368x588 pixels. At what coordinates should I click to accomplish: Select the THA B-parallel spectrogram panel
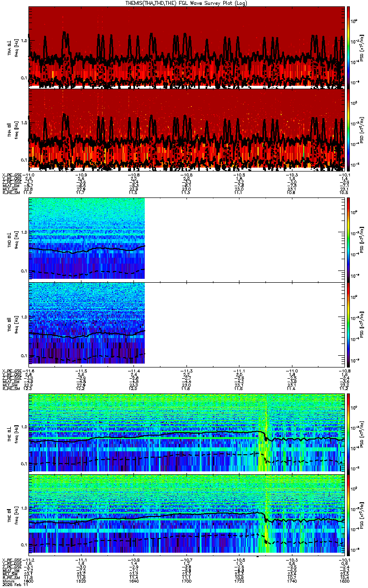pyautogui.click(x=186, y=129)
